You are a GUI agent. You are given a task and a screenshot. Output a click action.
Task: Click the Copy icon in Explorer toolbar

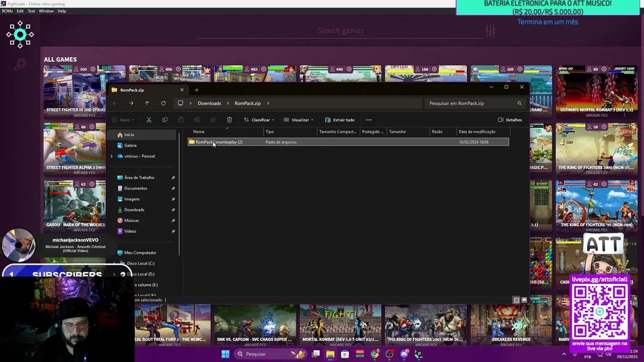click(x=165, y=120)
